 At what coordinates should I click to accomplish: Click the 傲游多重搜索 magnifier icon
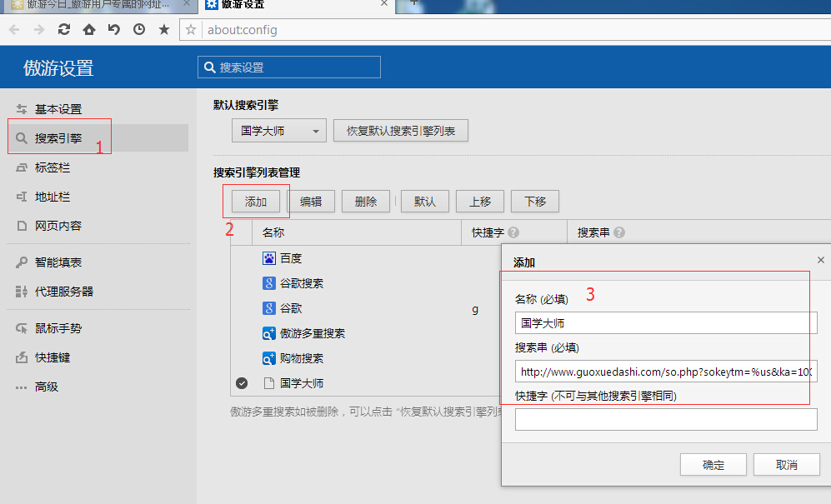[x=269, y=333]
